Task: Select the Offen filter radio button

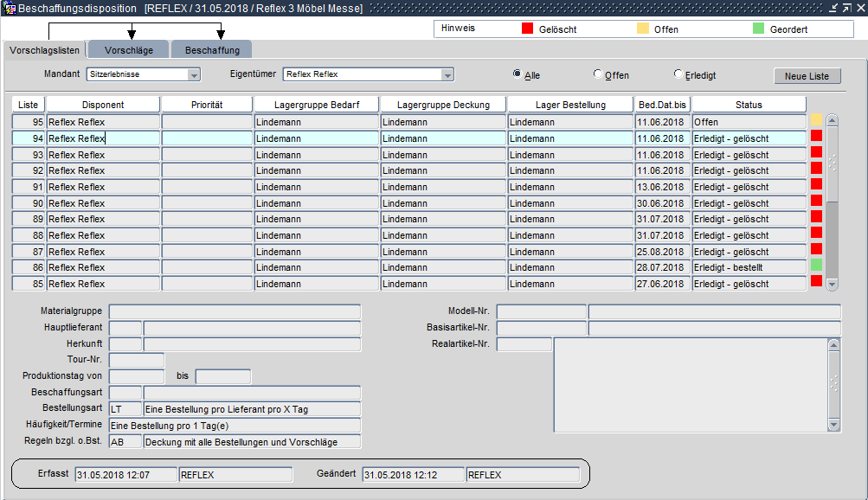Action: point(598,74)
